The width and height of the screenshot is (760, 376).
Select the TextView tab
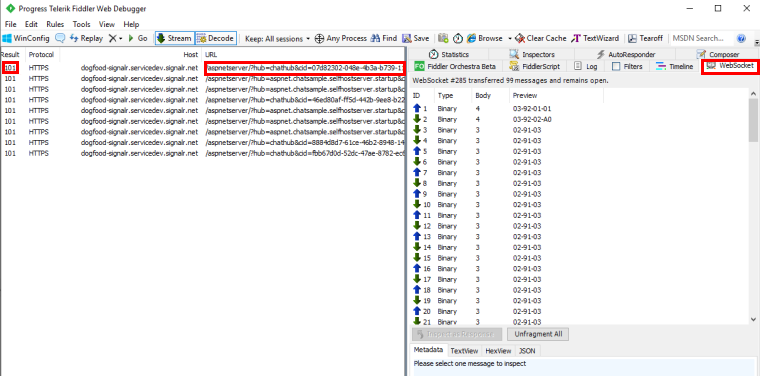[464, 350]
